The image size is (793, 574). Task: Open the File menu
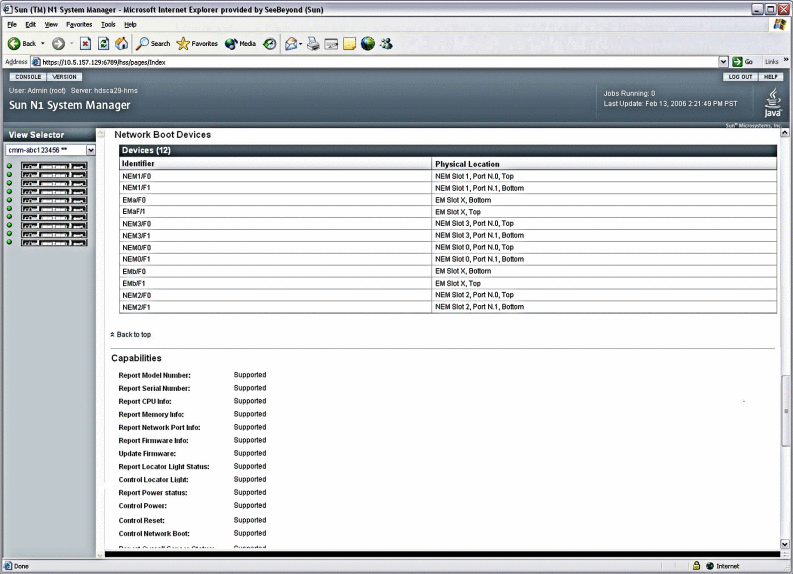pos(12,24)
